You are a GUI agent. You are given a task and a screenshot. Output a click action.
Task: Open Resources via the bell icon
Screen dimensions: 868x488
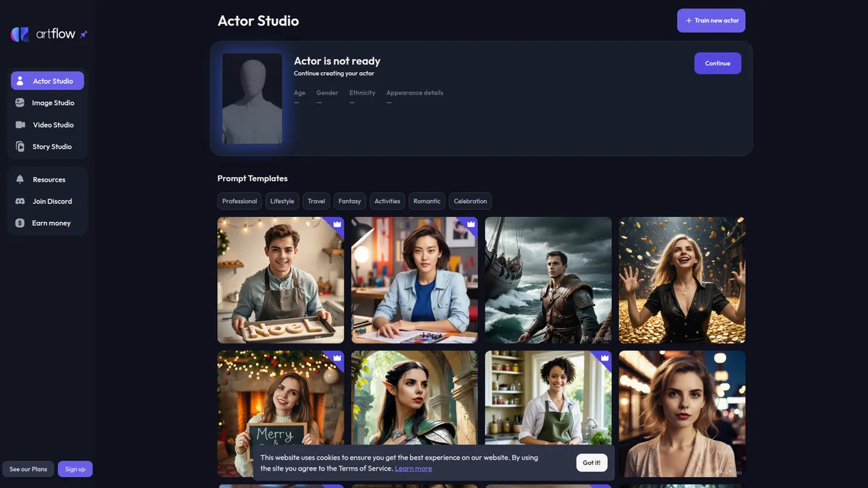[20, 179]
